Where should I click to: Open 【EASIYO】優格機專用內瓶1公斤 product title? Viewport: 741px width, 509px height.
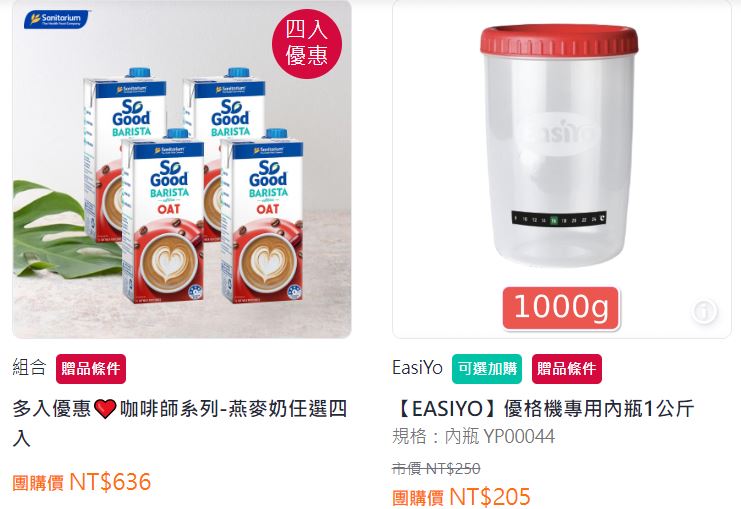click(543, 409)
